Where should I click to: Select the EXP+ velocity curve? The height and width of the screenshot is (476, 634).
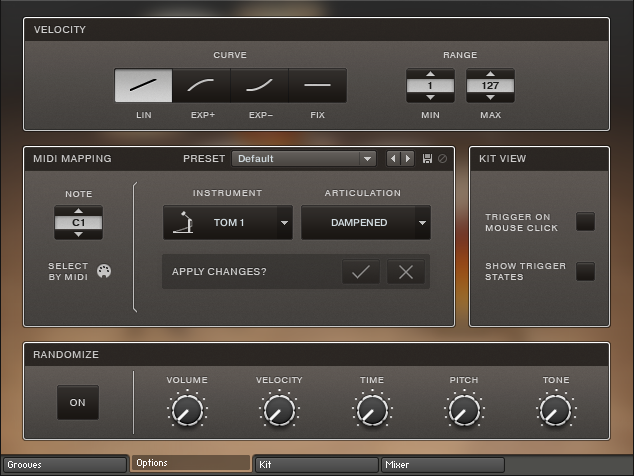pos(201,86)
